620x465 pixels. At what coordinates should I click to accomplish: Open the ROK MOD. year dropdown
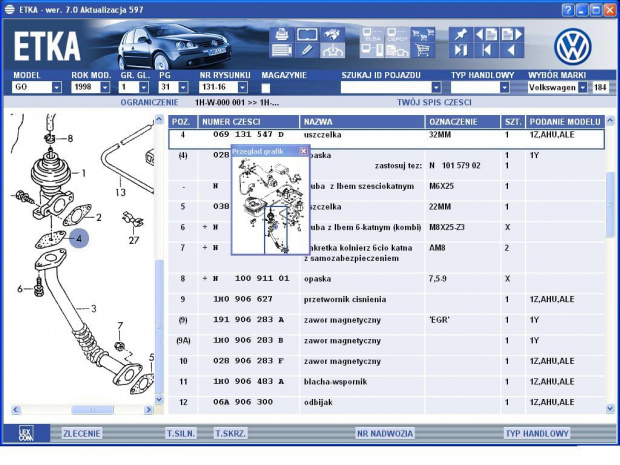(105, 87)
